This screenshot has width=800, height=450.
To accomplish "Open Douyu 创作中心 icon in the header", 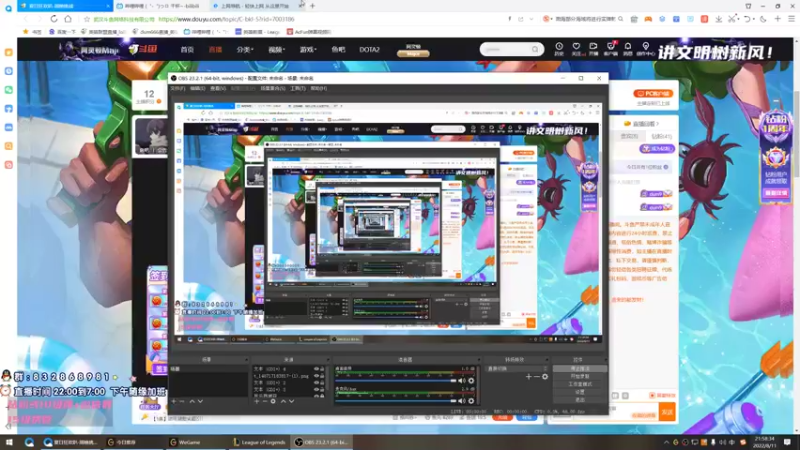I will pos(645,49).
